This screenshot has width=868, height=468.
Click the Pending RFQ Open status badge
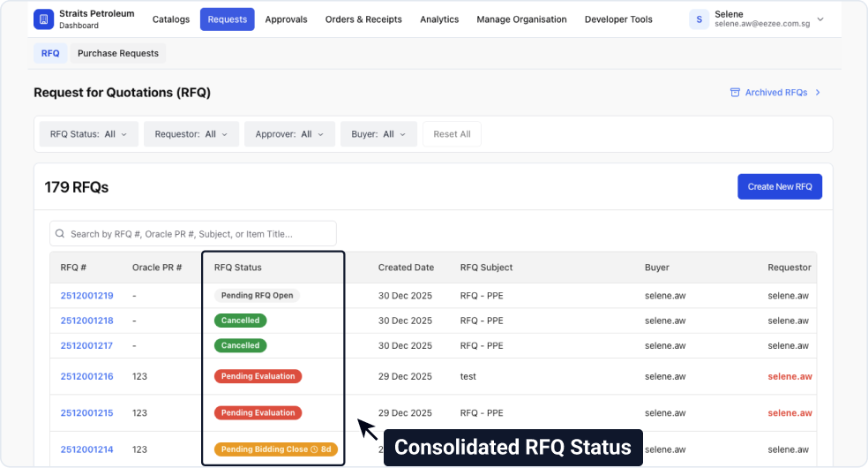coord(258,296)
